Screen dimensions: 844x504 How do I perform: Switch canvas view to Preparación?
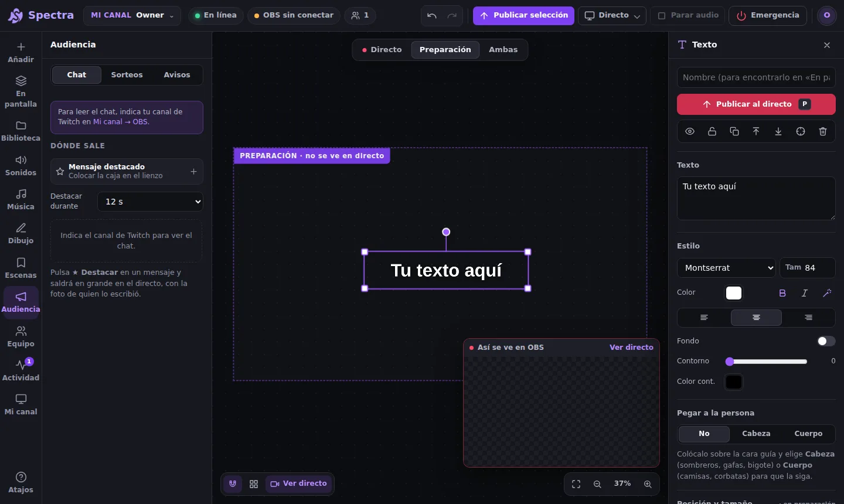(445, 50)
